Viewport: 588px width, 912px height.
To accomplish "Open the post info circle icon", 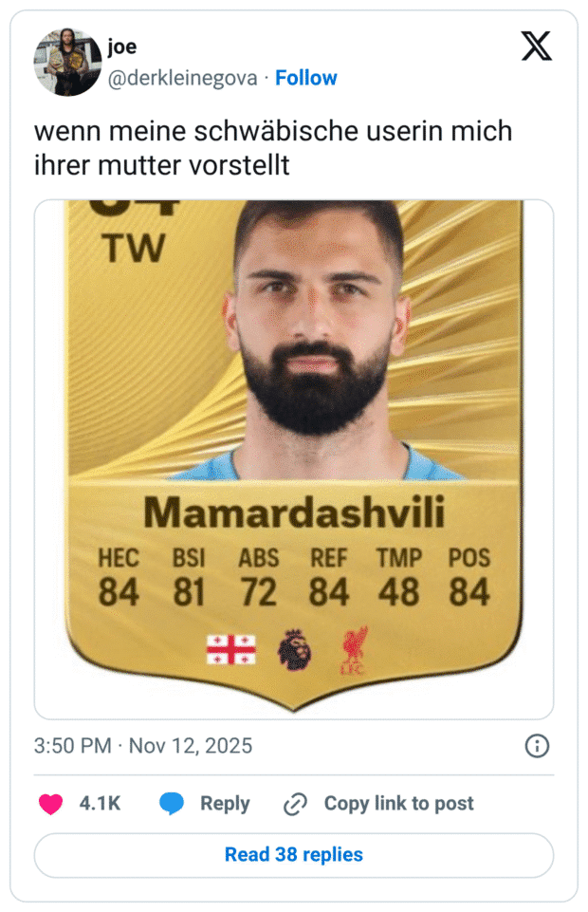I will click(537, 746).
